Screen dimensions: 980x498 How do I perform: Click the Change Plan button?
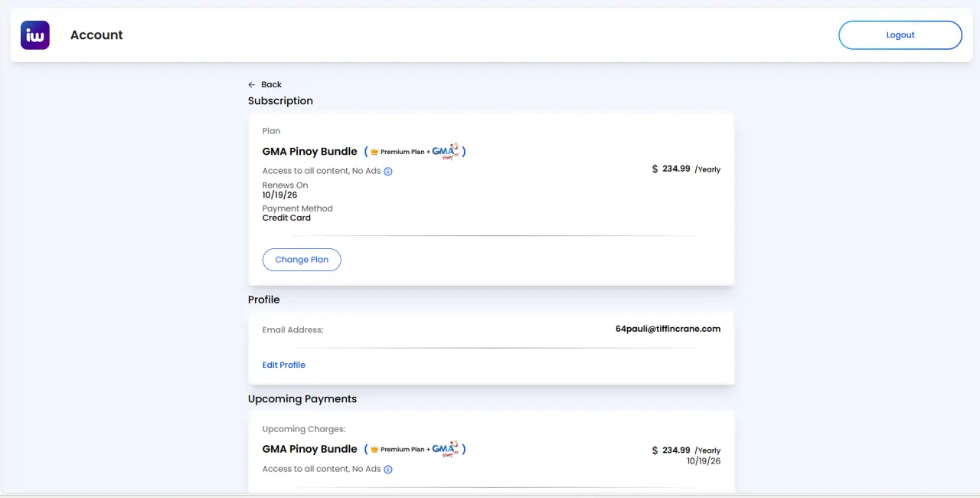[302, 260]
